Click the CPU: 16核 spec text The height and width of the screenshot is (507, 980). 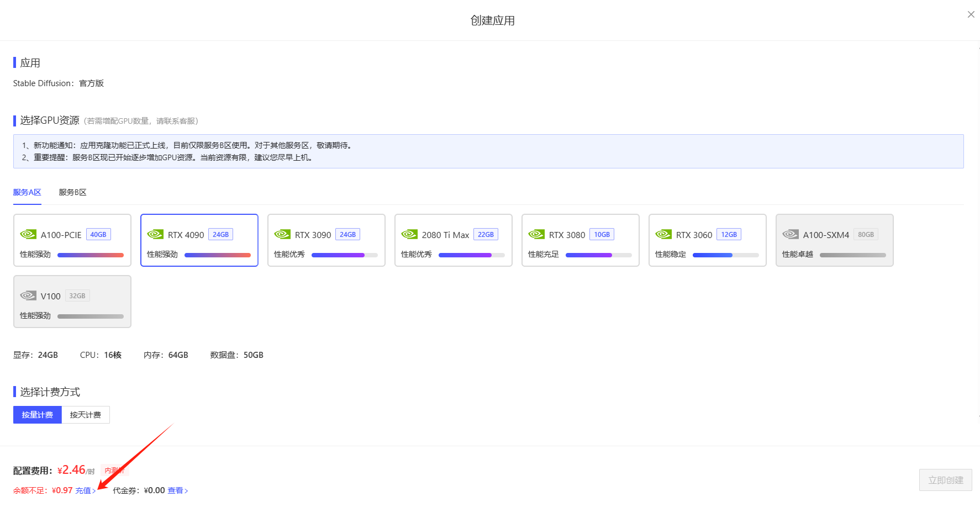pos(101,355)
